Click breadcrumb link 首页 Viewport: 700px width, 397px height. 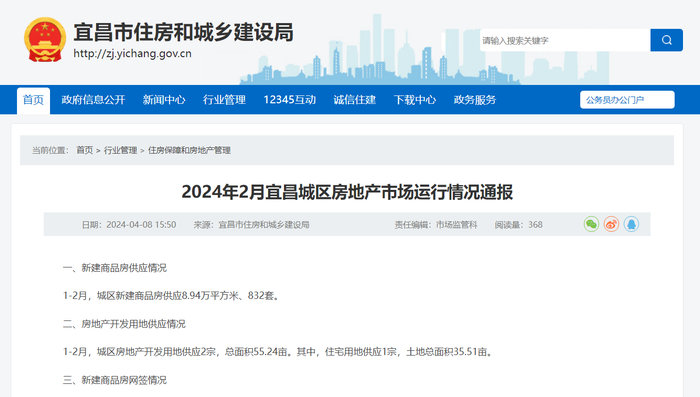84,150
